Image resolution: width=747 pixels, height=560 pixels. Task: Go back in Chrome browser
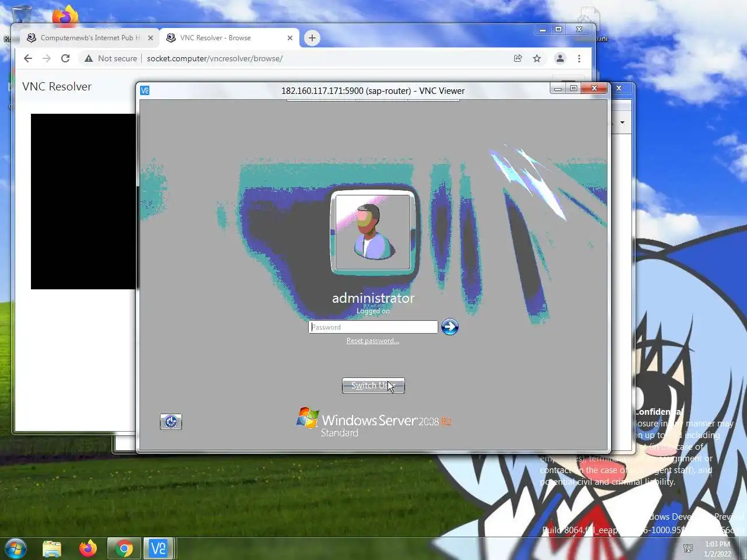[x=28, y=58]
